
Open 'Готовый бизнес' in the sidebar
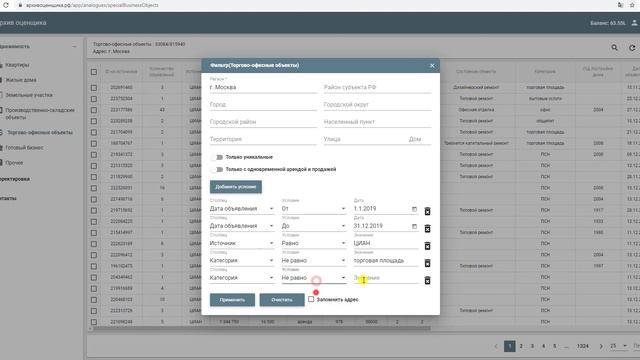tap(24, 148)
